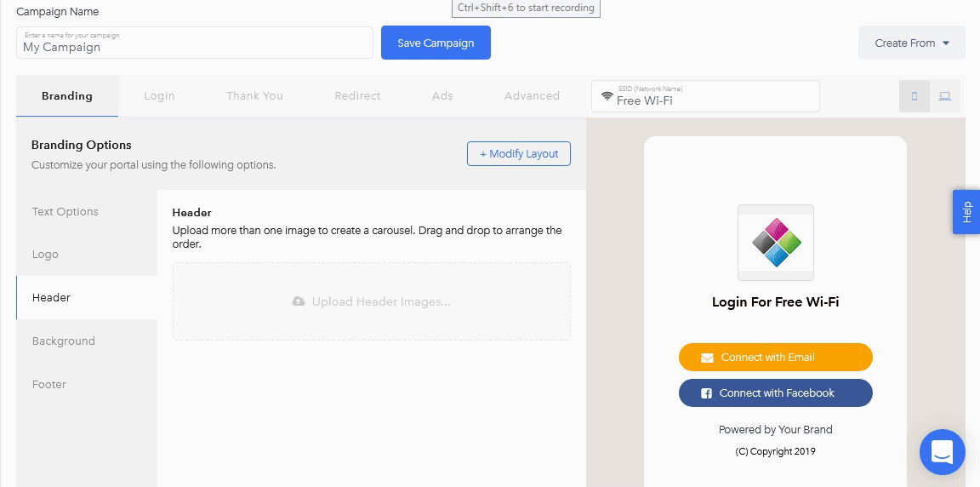
Task: Open the Logo branding section
Action: (87, 255)
